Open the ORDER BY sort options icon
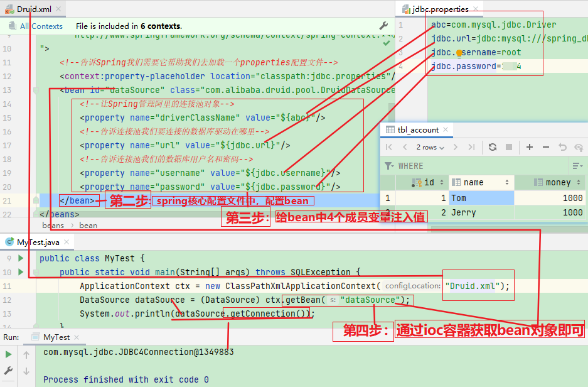The image size is (588, 387). [x=577, y=166]
